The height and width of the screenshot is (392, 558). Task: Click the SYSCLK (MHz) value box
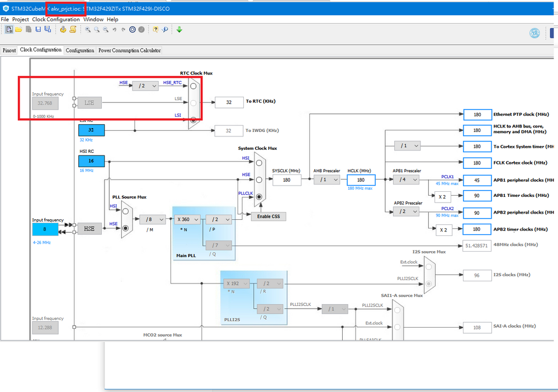(x=287, y=180)
